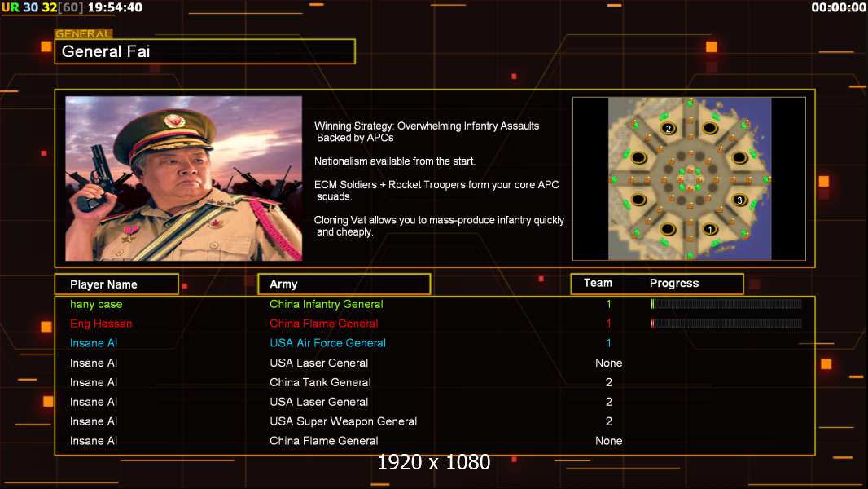Click the Cloning Vat description text

point(439,226)
